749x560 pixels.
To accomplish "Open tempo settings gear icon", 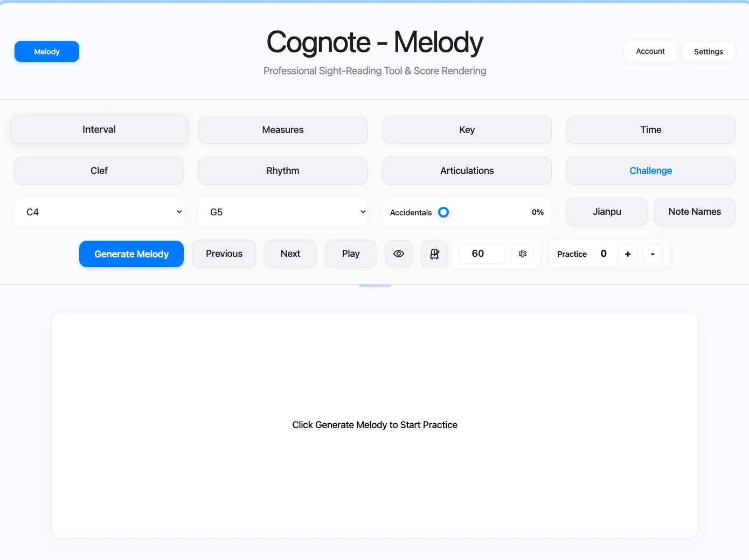I will (x=523, y=254).
